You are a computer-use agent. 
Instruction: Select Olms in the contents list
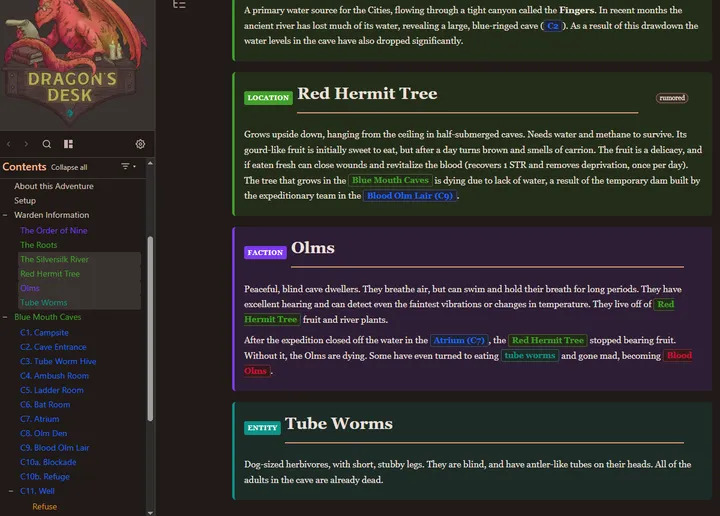pos(30,288)
